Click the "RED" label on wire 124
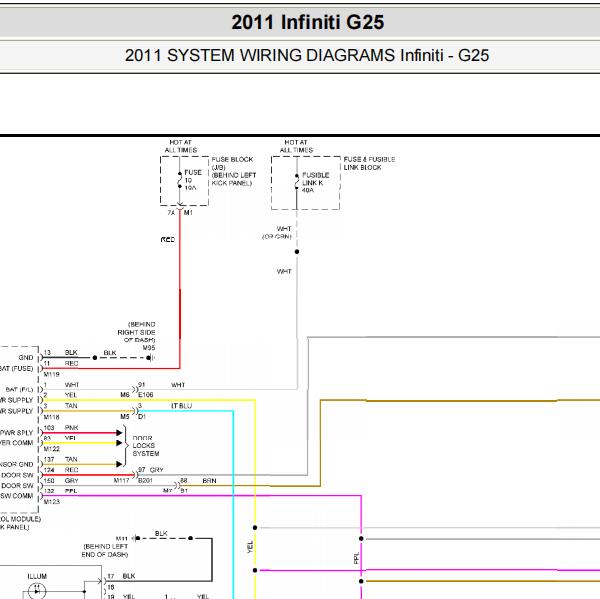600x599 pixels. tap(72, 470)
